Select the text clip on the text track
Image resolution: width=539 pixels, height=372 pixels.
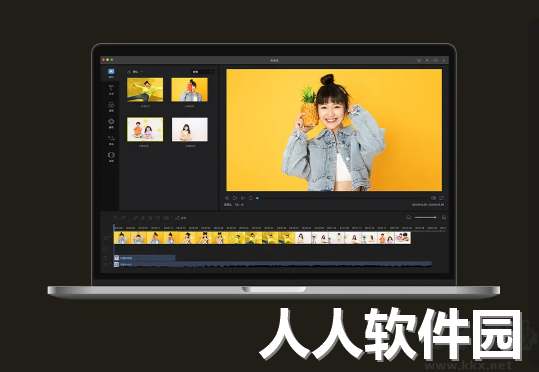pyautogui.click(x=144, y=258)
